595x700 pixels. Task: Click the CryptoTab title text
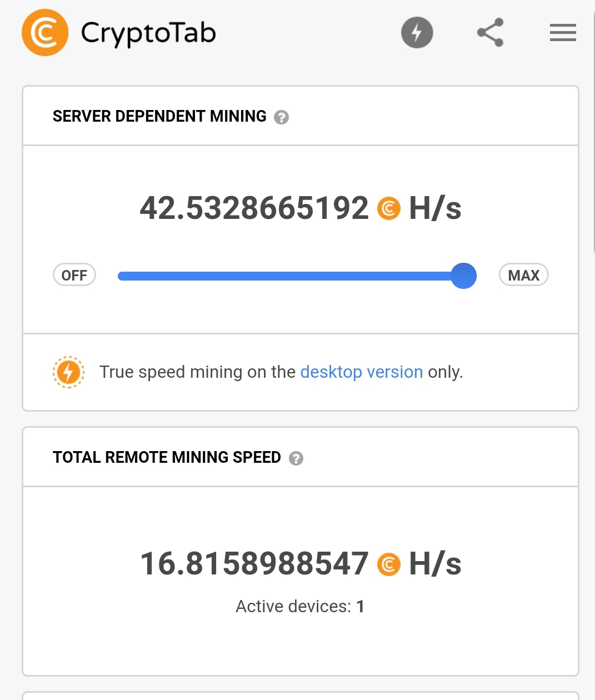(148, 33)
